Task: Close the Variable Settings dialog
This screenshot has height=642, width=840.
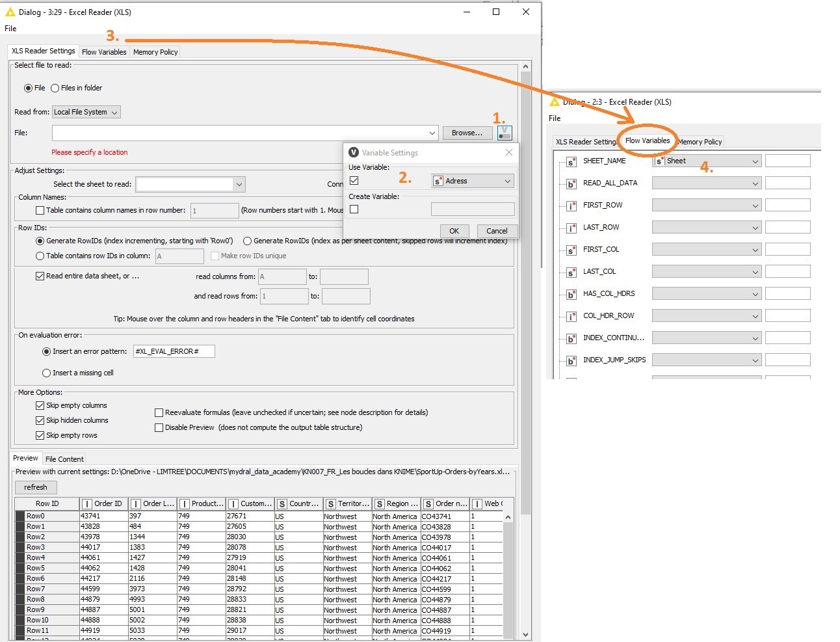Action: pos(509,152)
